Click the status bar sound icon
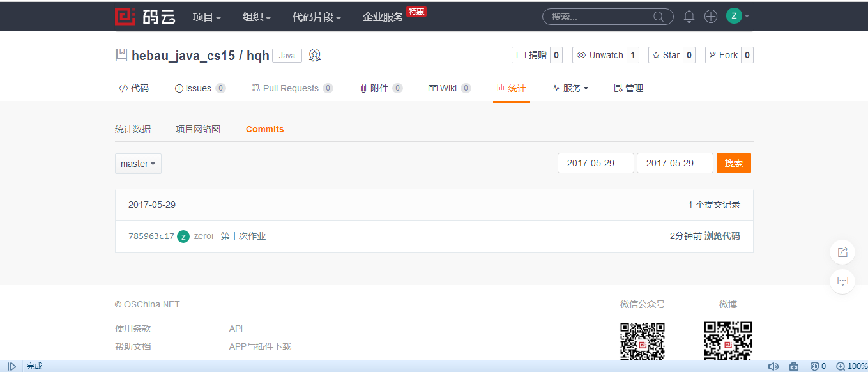Viewport: 868px width, 372px height. [773, 366]
